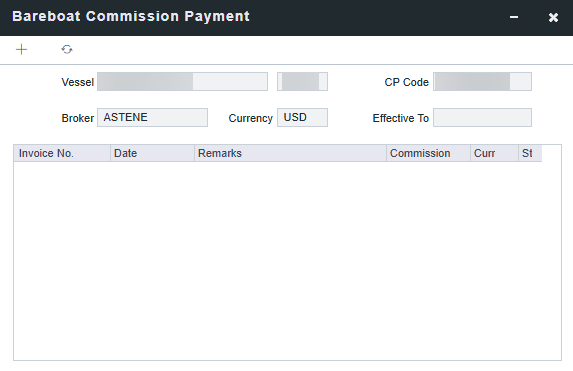Click the Bareboat Commission Payment title text
Image resolution: width=573 pixels, height=371 pixels.
pos(131,16)
